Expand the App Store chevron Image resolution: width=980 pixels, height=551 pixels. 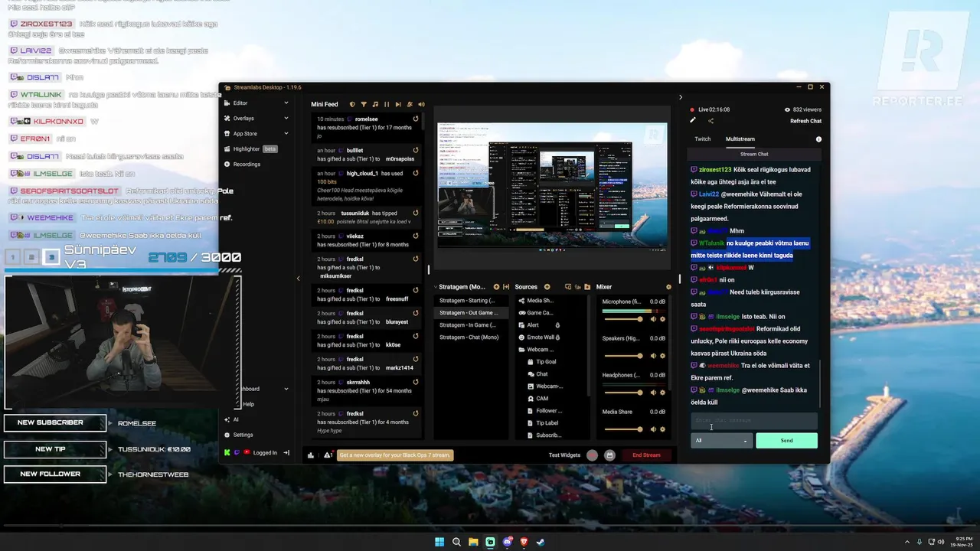click(x=286, y=133)
